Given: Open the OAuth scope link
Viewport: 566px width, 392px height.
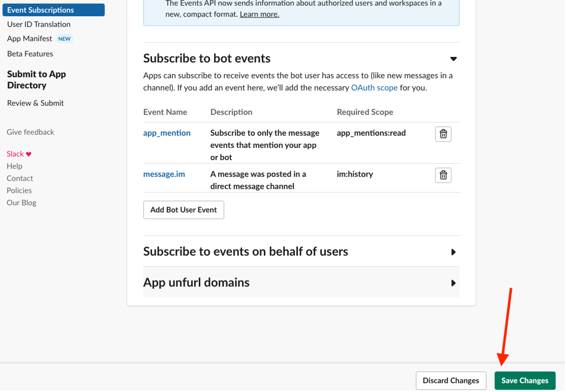Looking at the screenshot, I should (374, 88).
